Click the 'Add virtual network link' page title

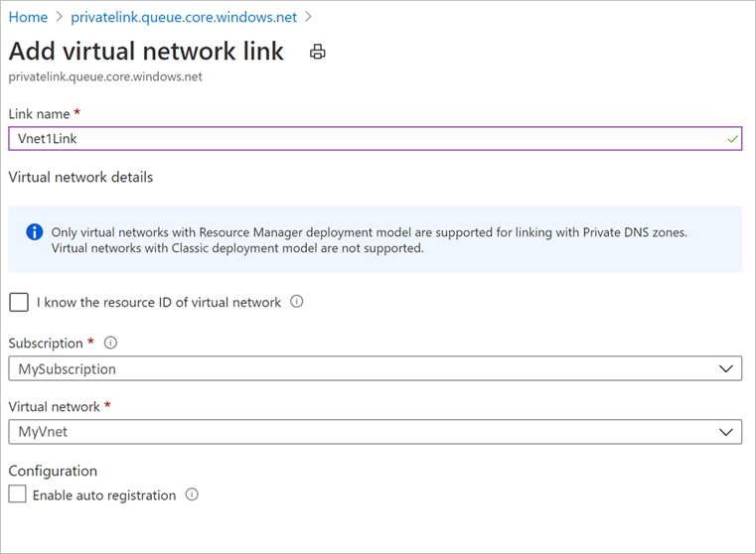tap(146, 52)
